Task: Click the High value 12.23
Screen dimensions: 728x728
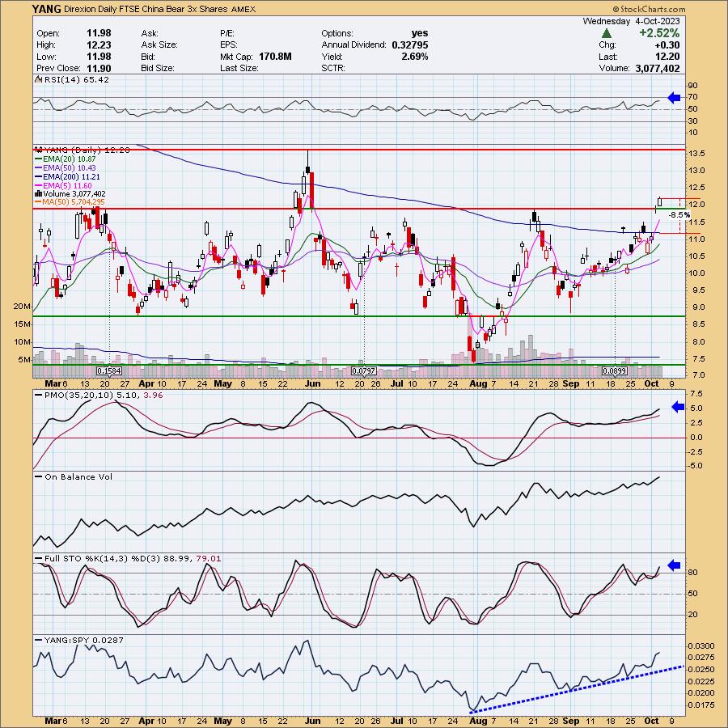Action: click(99, 45)
